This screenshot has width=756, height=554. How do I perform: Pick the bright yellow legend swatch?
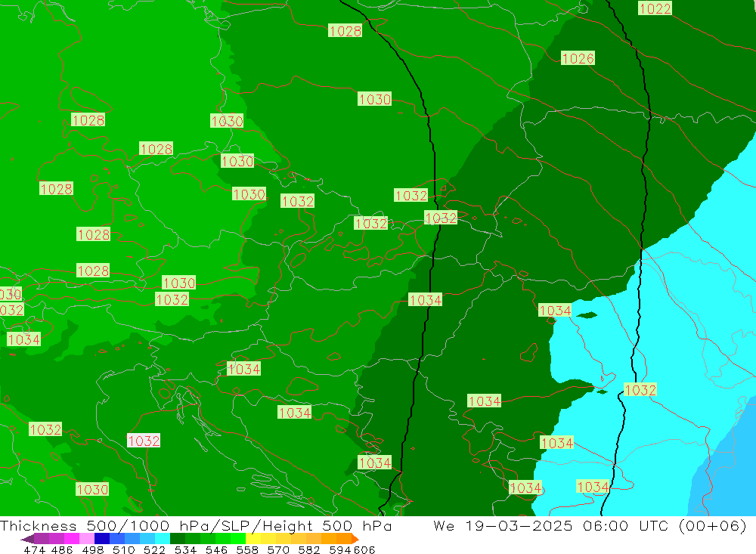click(253, 539)
